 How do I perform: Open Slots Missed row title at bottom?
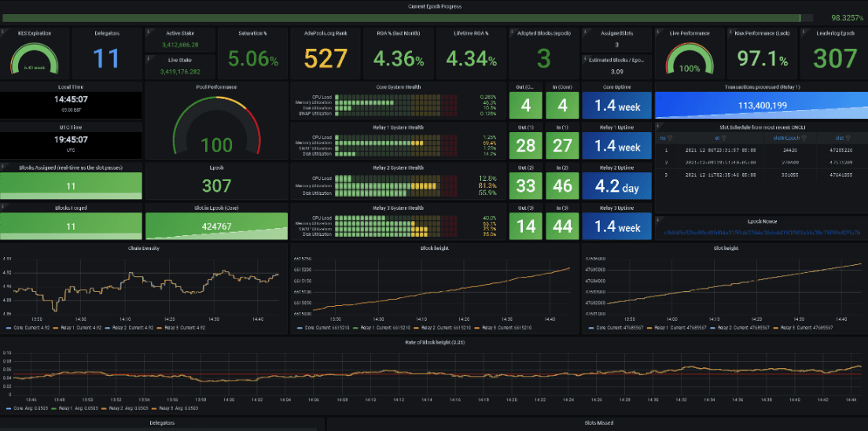coord(598,422)
